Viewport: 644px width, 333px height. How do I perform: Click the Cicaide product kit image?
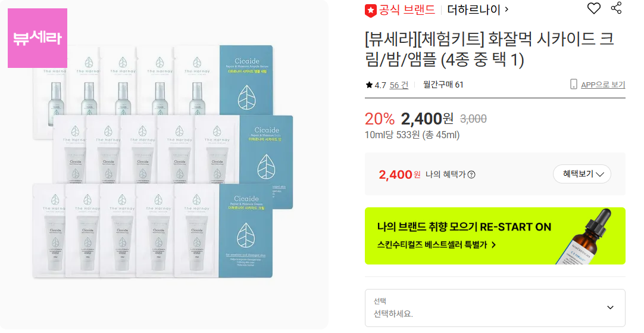[x=163, y=161]
